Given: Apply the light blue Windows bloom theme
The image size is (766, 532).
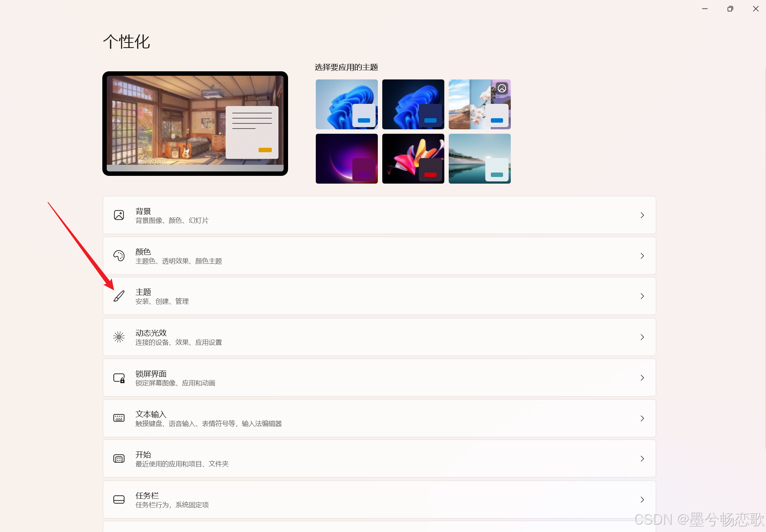Looking at the screenshot, I should [x=346, y=104].
